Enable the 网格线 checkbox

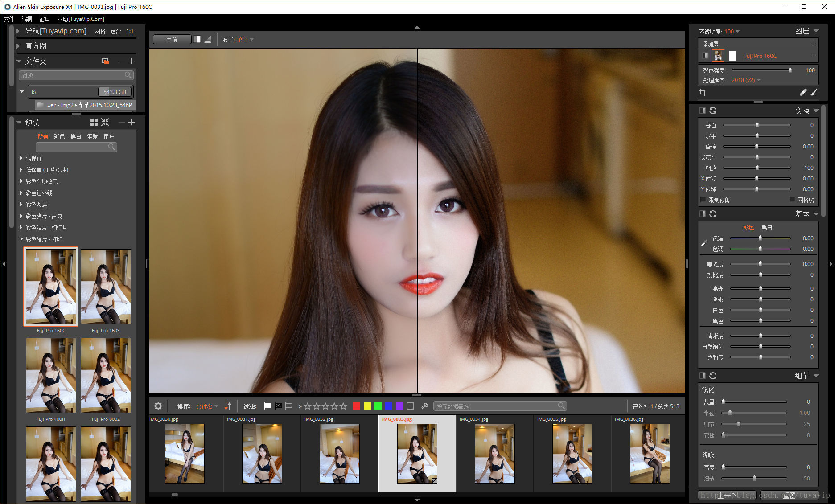click(792, 200)
